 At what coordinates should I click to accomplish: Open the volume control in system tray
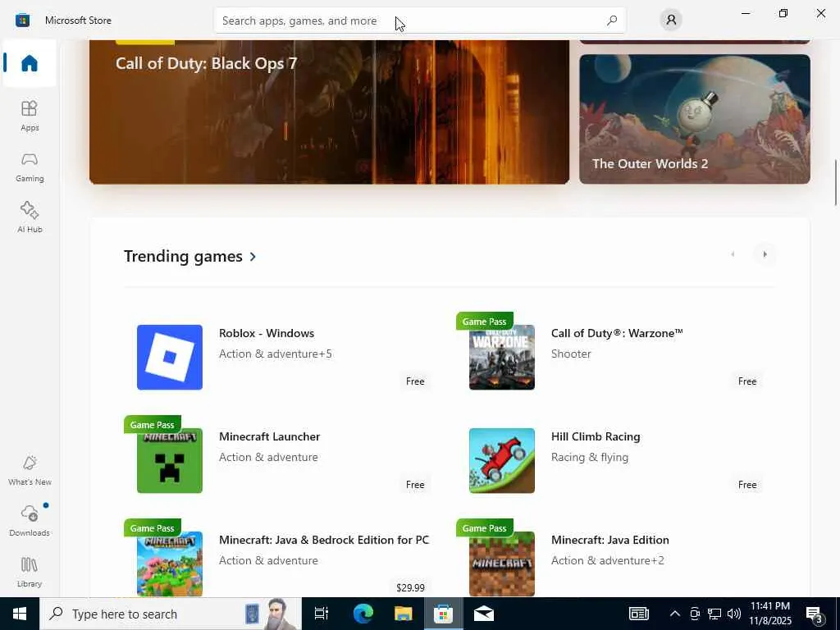pyautogui.click(x=734, y=614)
